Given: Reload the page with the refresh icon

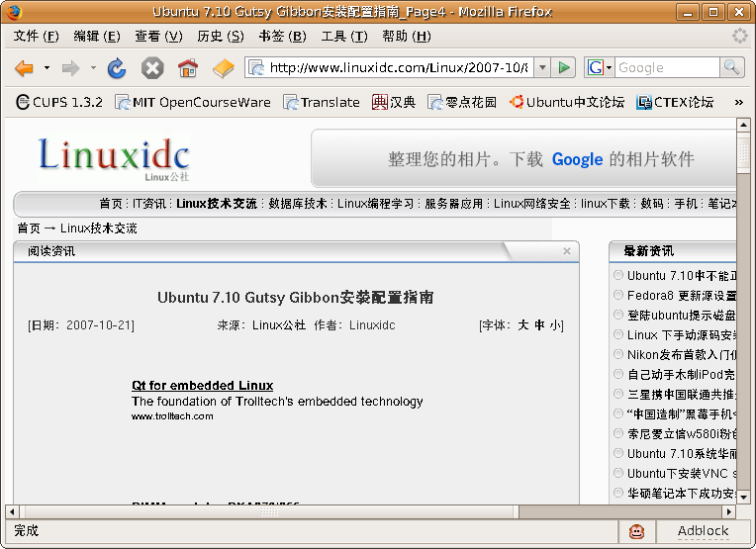Looking at the screenshot, I should 117,68.
